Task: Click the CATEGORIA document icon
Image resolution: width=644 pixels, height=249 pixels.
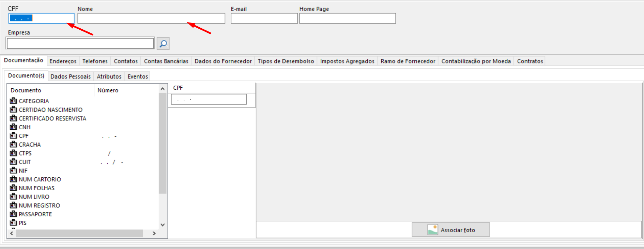Action: coord(13,101)
